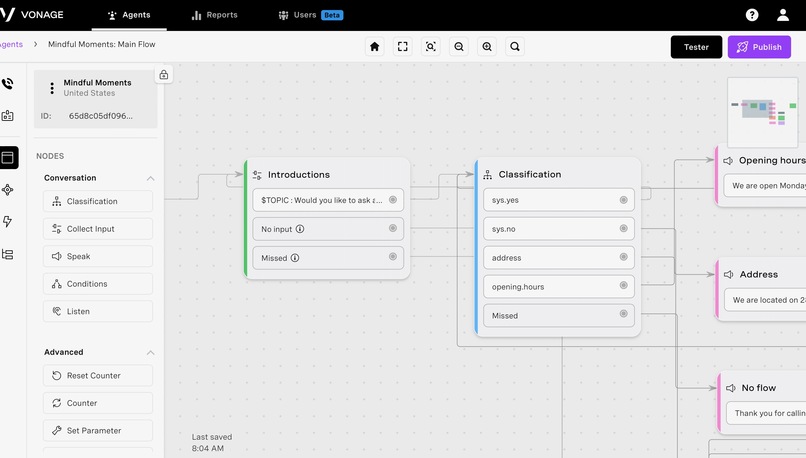The image size is (806, 458).
Task: Select the opening.hours intent row
Action: 559,286
